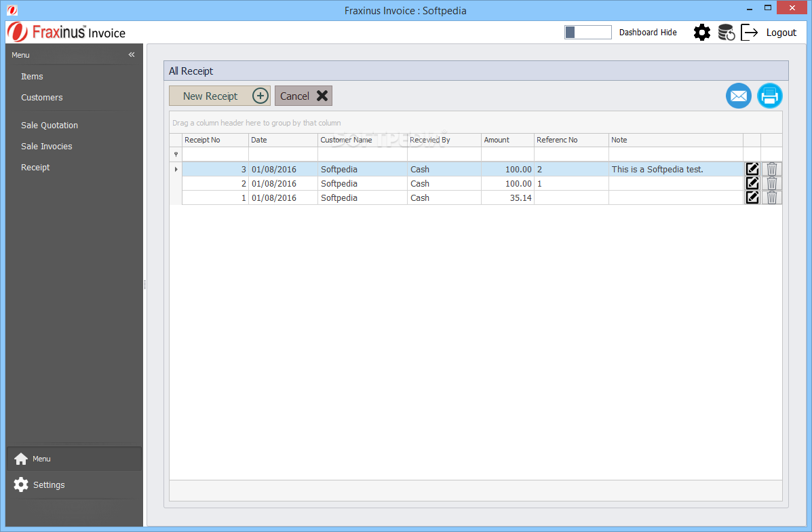Delete receipt number 3 with trash icon
812x532 pixels.
point(771,169)
